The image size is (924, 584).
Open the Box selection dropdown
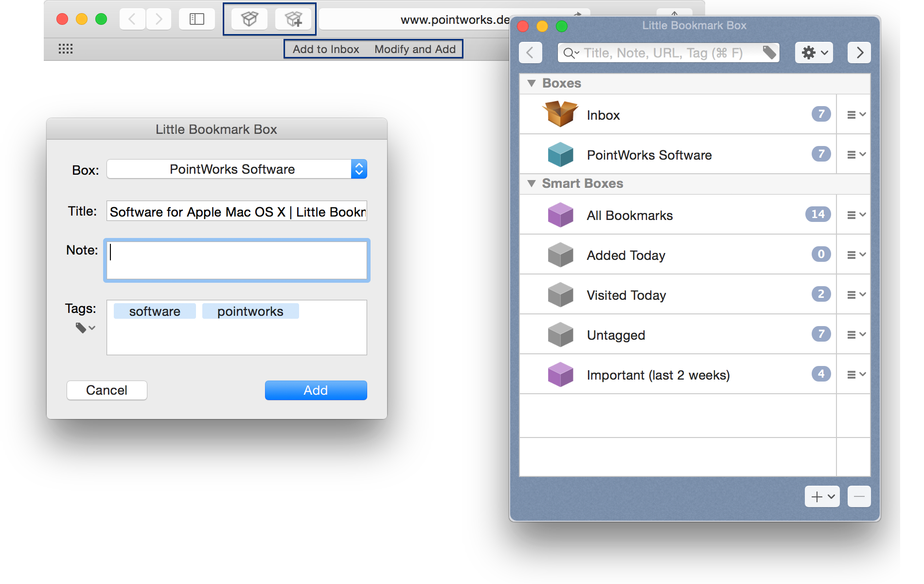click(358, 169)
